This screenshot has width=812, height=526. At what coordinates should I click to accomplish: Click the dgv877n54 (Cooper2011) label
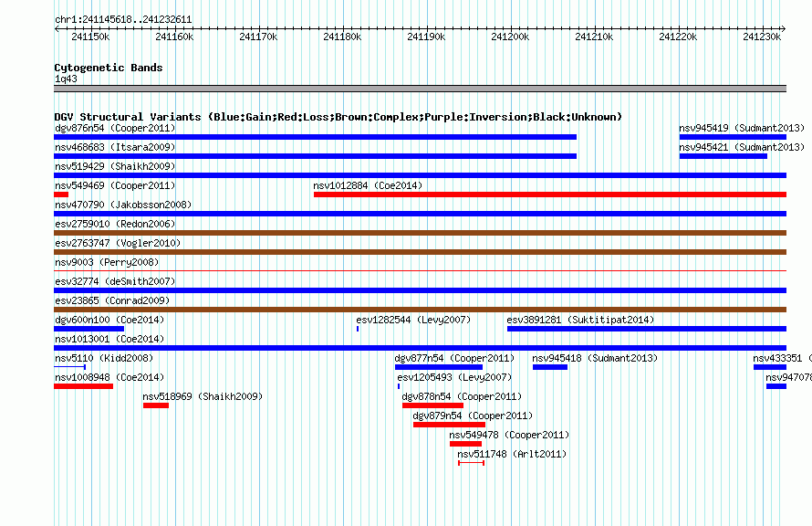pos(454,358)
